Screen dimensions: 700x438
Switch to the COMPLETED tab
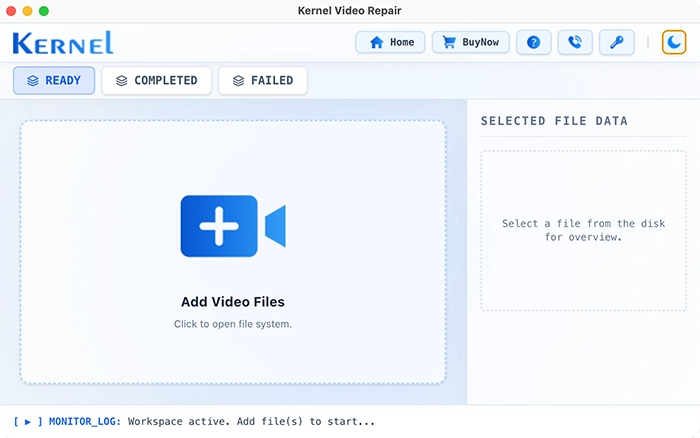pos(156,80)
